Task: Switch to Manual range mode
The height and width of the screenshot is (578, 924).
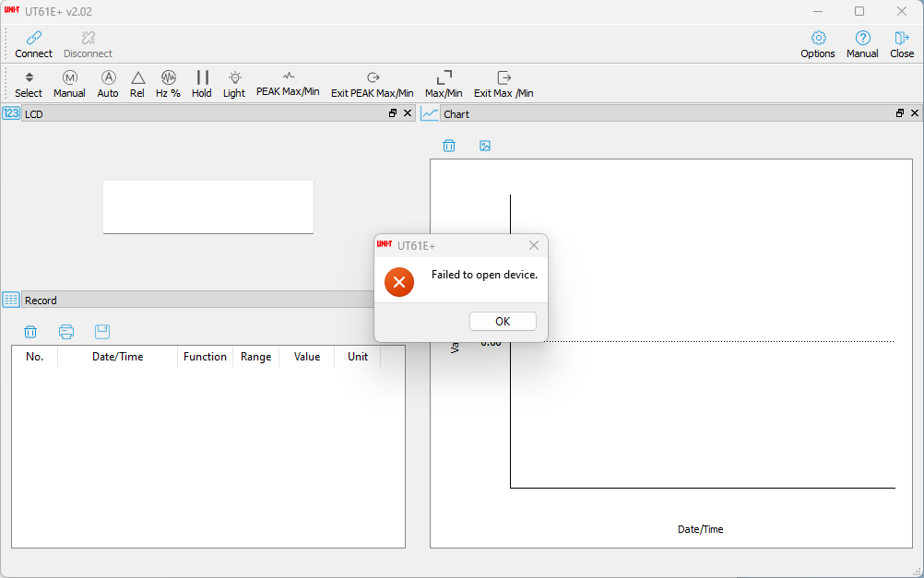Action: 69,78
